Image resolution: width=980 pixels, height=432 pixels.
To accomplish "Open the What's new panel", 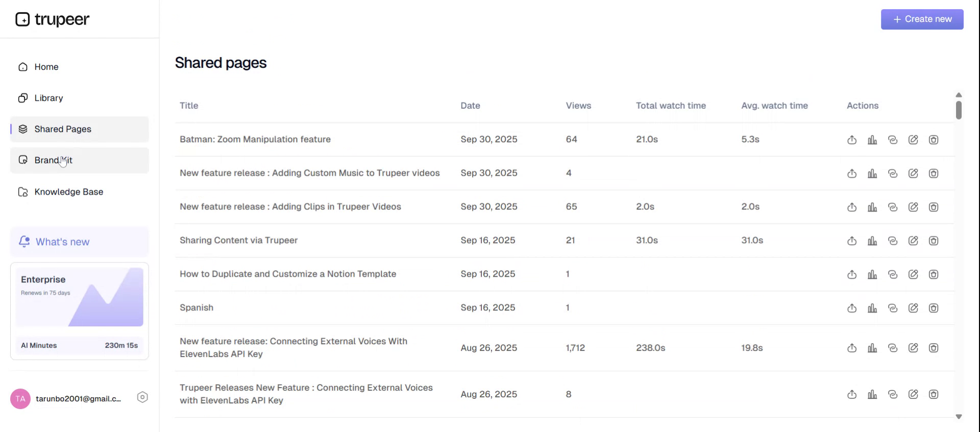I will [x=80, y=242].
